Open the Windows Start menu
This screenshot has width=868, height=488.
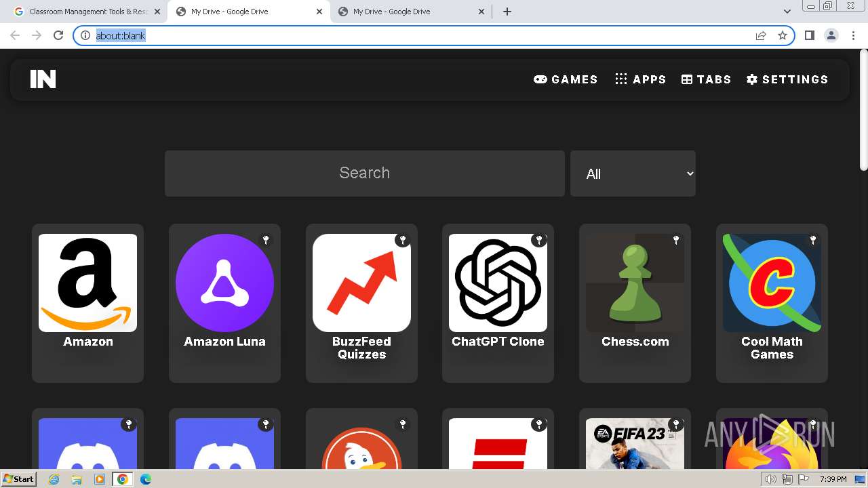19,479
